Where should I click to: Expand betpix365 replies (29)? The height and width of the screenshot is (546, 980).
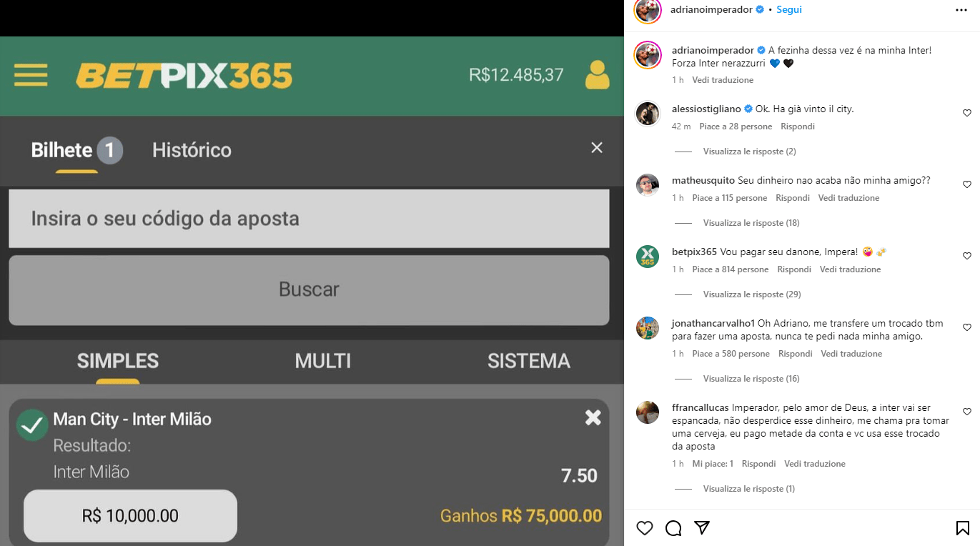(x=751, y=294)
